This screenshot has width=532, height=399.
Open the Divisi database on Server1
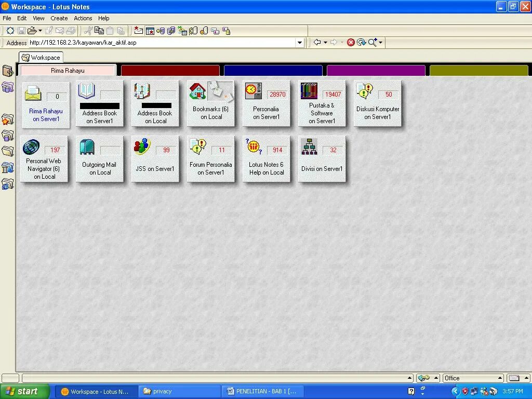[322, 158]
